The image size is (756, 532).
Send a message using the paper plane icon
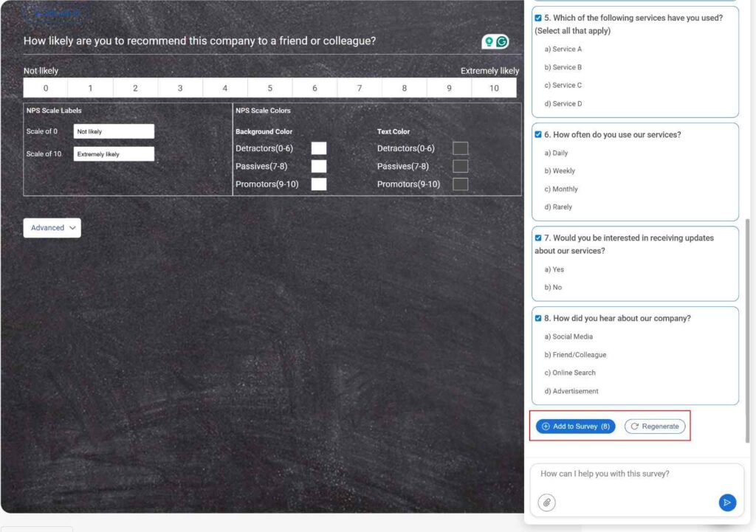pyautogui.click(x=727, y=502)
